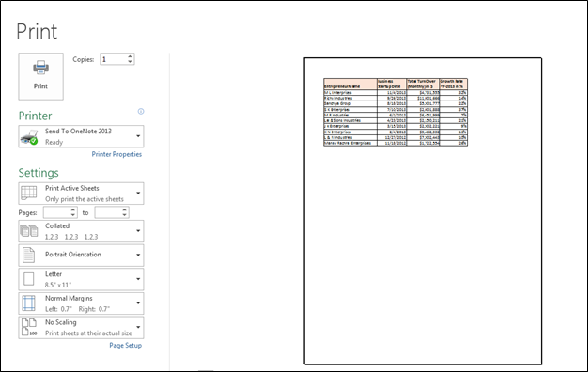Click the Portrait Orientation page icon
The height and width of the screenshot is (372, 588).
[x=29, y=255]
